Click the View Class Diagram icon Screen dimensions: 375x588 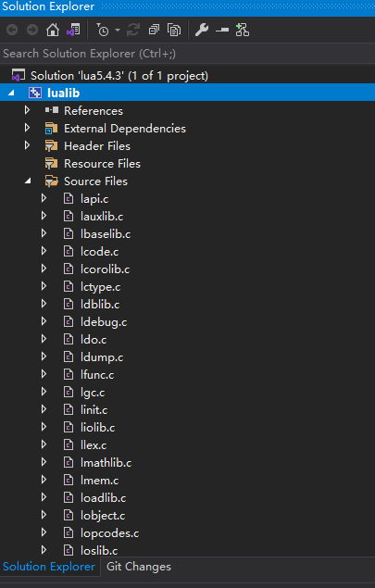pyautogui.click(x=243, y=30)
